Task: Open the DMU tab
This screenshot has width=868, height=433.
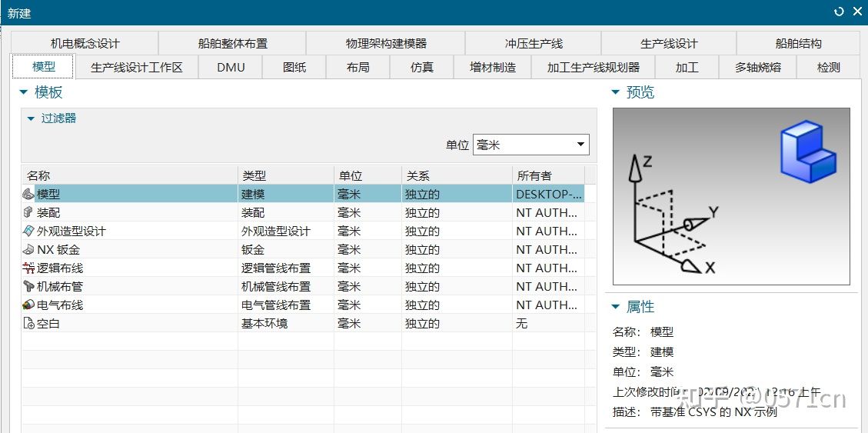Action: [231, 68]
